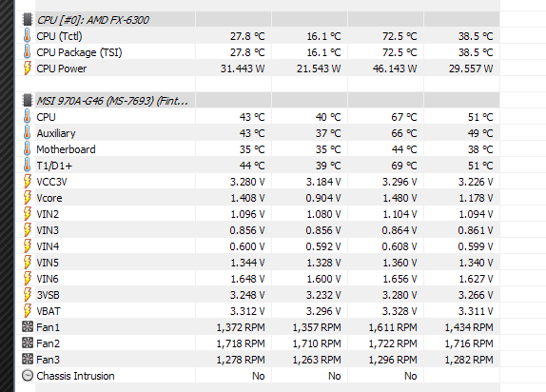
Task: Click the 'Motherboard' sensor label
Action: (x=66, y=149)
